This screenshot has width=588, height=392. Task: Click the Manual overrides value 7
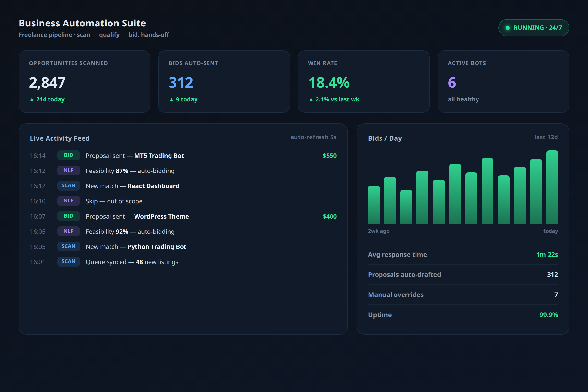click(556, 295)
